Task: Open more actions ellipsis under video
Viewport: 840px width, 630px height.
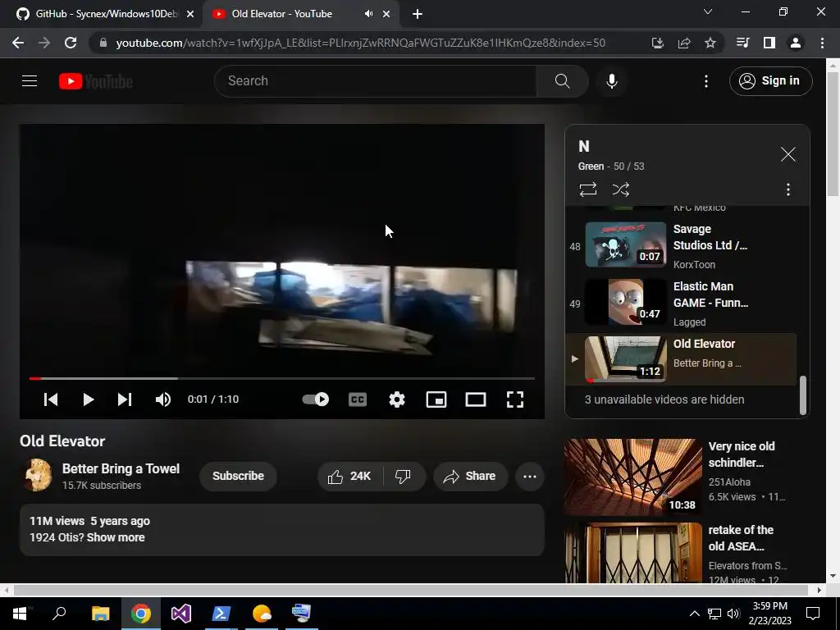Action: 530,477
